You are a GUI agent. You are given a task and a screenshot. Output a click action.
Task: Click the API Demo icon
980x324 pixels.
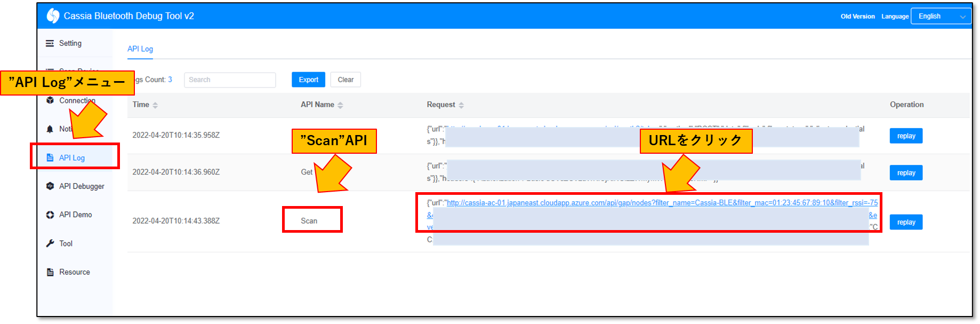pos(50,215)
